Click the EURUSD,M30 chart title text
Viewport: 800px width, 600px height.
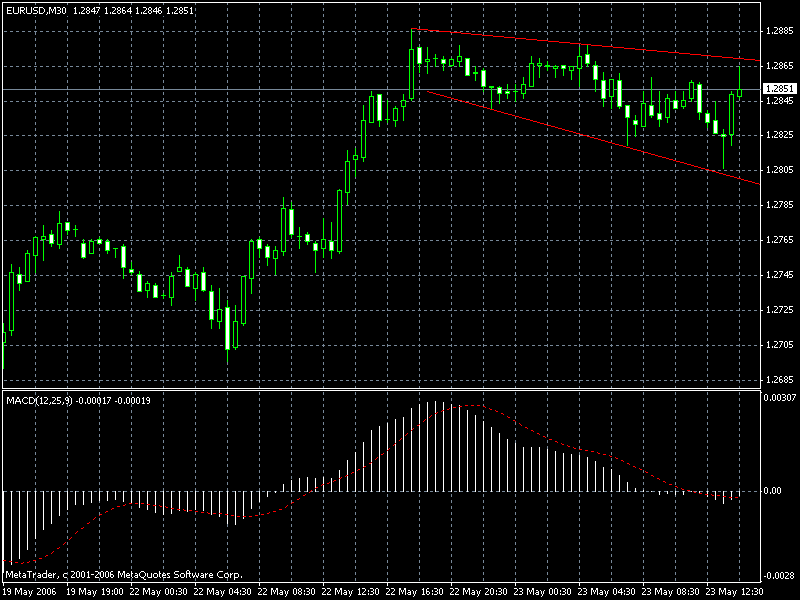point(36,10)
